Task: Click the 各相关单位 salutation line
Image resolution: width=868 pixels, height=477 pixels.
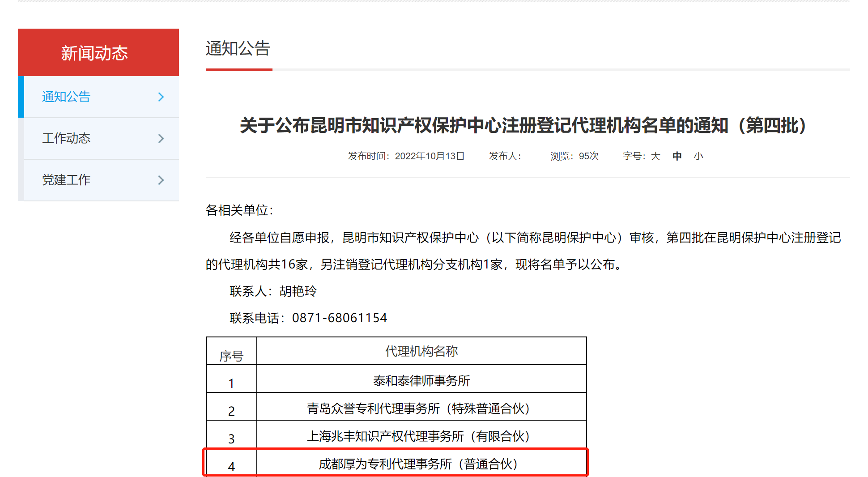Action: (239, 210)
